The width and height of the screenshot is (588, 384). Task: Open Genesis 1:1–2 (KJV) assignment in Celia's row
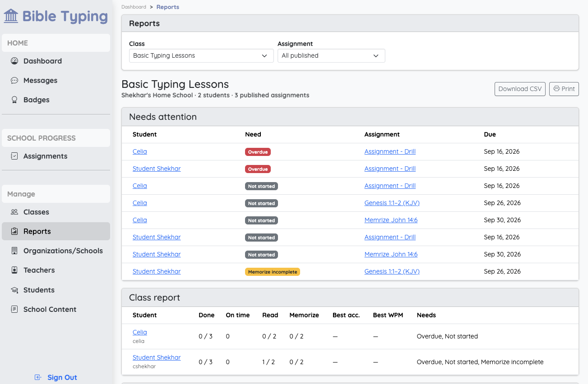[392, 203]
